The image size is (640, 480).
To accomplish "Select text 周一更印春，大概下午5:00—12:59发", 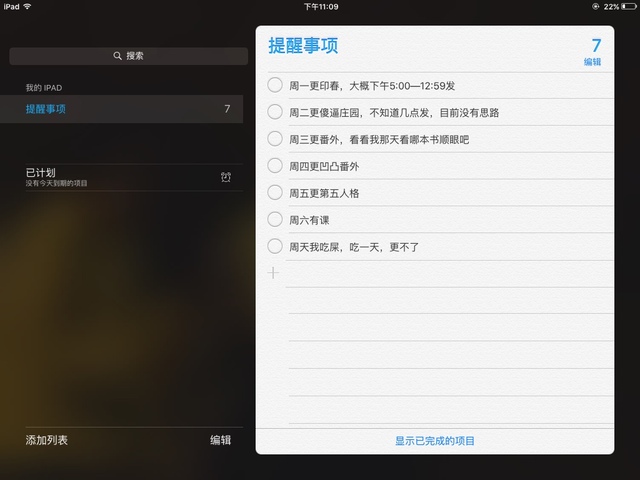I will [372, 86].
